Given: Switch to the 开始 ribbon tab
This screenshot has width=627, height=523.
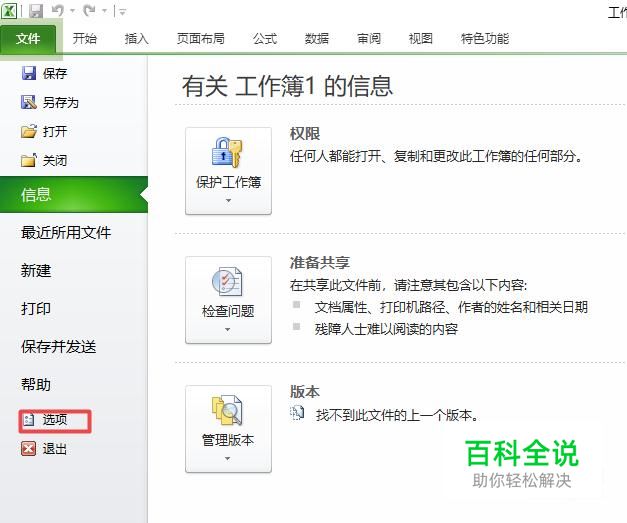Looking at the screenshot, I should coord(85,39).
